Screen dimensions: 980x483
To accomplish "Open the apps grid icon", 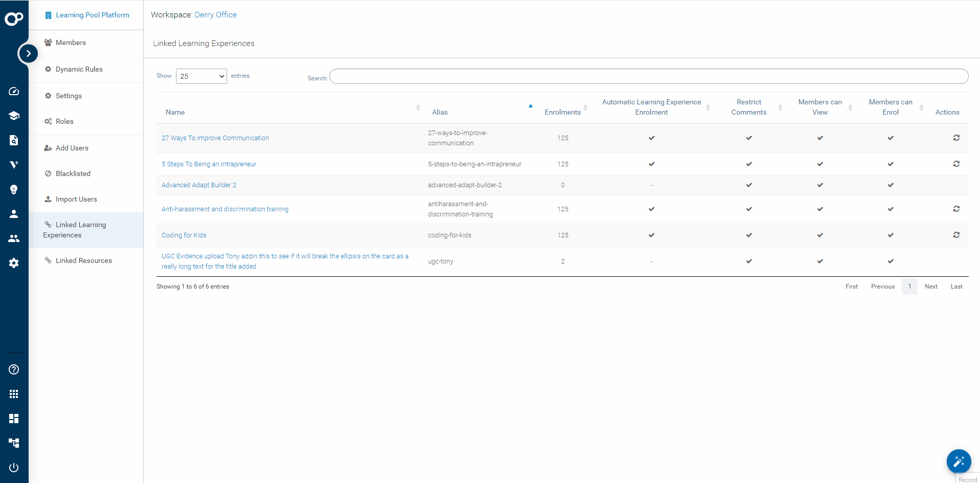I will point(14,394).
